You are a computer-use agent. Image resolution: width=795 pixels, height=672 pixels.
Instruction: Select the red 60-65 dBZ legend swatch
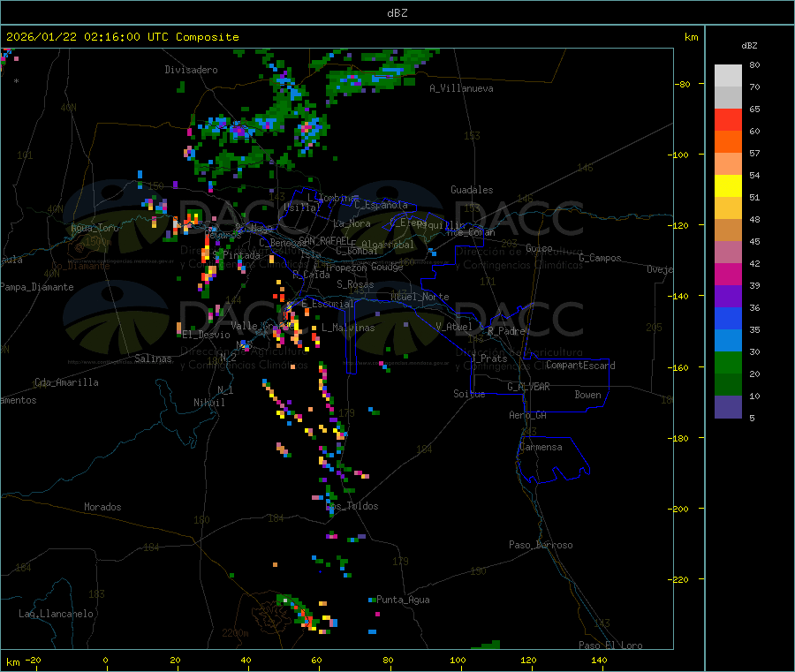pyautogui.click(x=728, y=119)
